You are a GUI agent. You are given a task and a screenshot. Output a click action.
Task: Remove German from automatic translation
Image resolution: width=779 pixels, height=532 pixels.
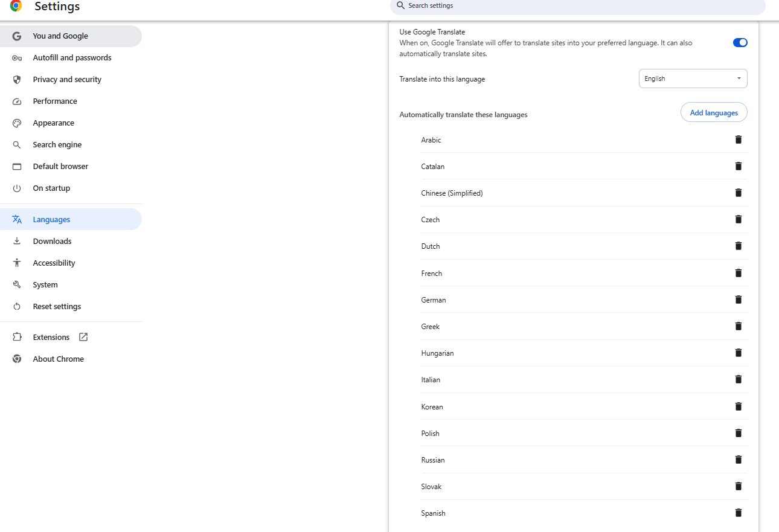[738, 300]
